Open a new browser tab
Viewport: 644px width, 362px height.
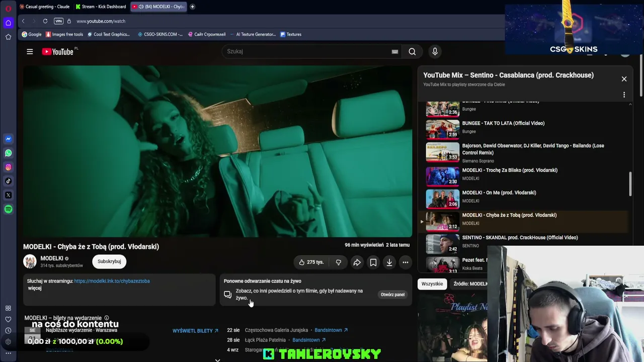(x=192, y=7)
